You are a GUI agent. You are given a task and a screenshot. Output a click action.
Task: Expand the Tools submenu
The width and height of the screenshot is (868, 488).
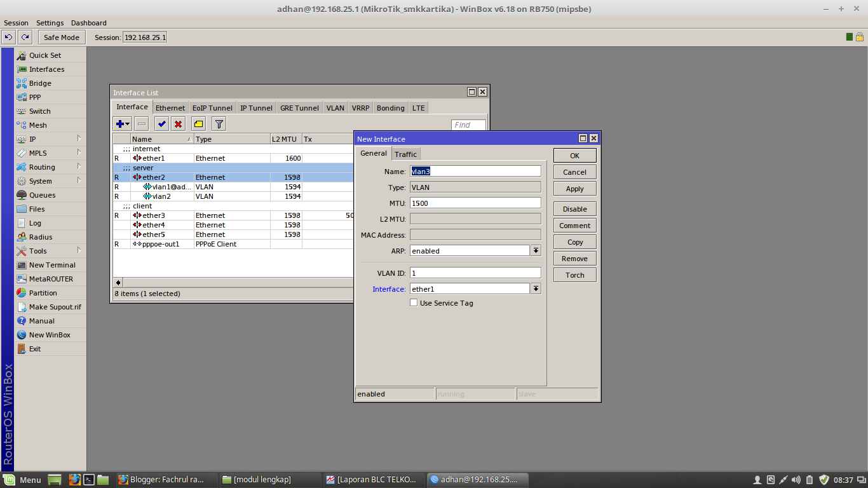[x=50, y=251]
